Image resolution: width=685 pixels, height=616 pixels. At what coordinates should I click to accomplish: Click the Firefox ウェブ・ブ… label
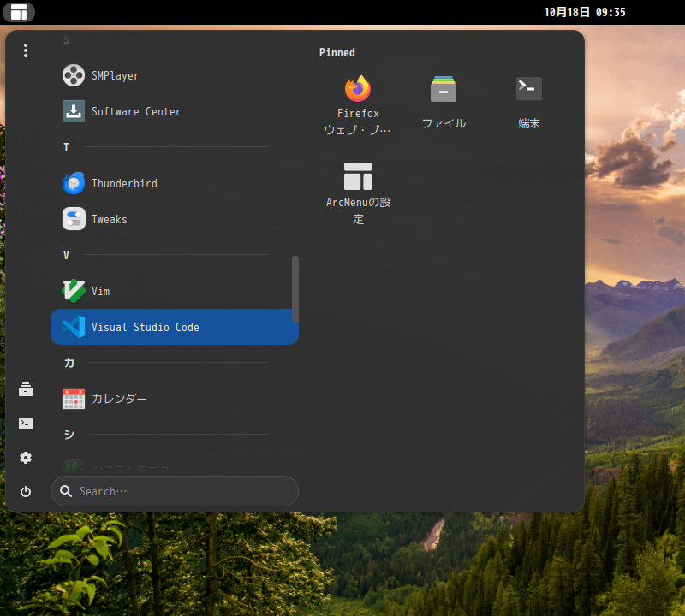358,121
